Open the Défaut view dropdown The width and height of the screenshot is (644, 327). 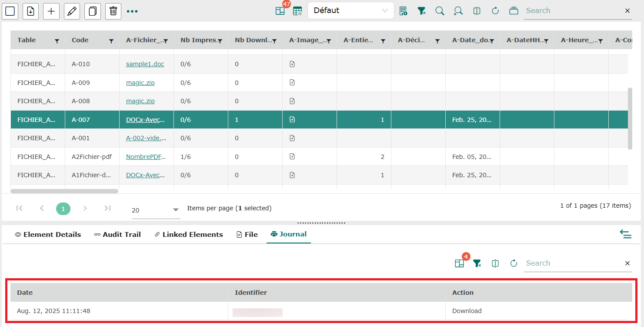point(350,10)
